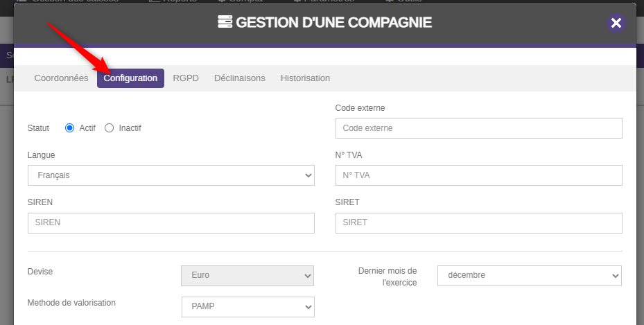
Task: Click the server icon beside dialog title
Action: [x=225, y=22]
